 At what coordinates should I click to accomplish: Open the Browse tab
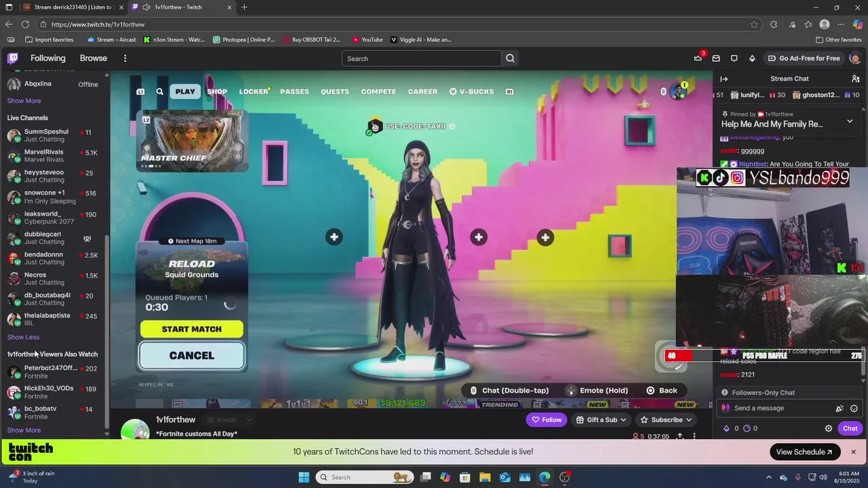coord(94,58)
